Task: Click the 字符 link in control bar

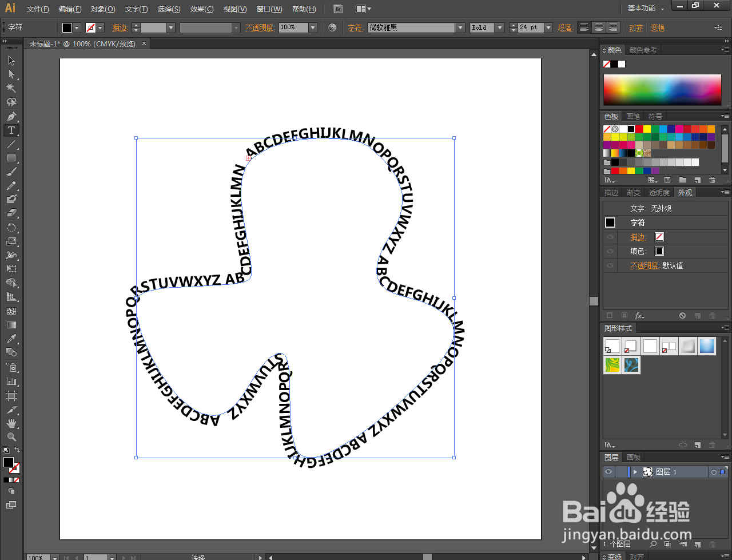Action: tap(355, 27)
